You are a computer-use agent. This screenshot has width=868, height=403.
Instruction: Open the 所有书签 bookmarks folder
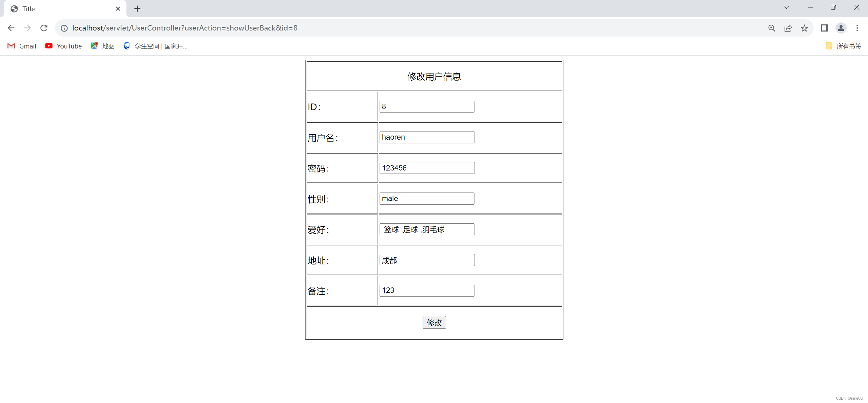tap(844, 46)
